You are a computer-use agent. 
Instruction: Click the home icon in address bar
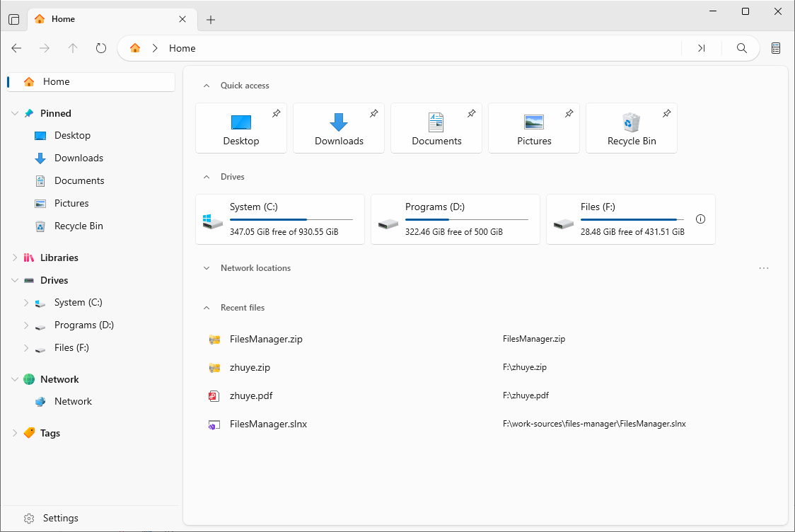(135, 48)
